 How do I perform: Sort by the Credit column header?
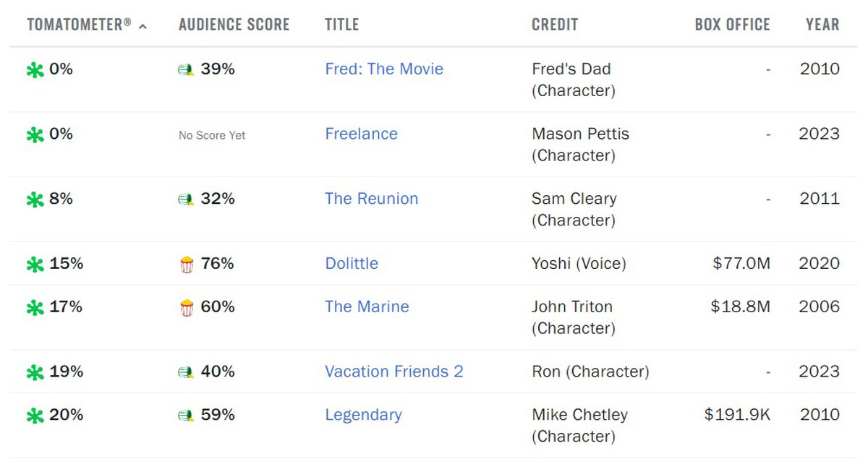click(x=555, y=25)
